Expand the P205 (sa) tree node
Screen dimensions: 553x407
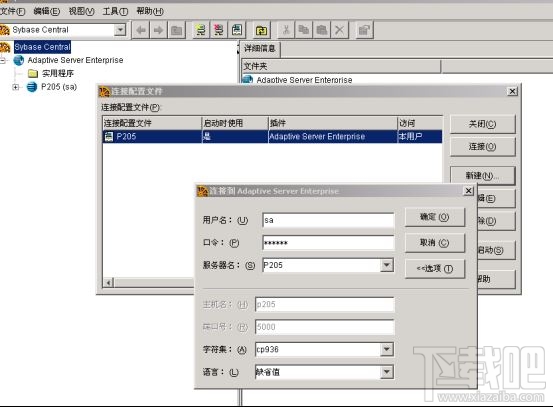point(16,87)
